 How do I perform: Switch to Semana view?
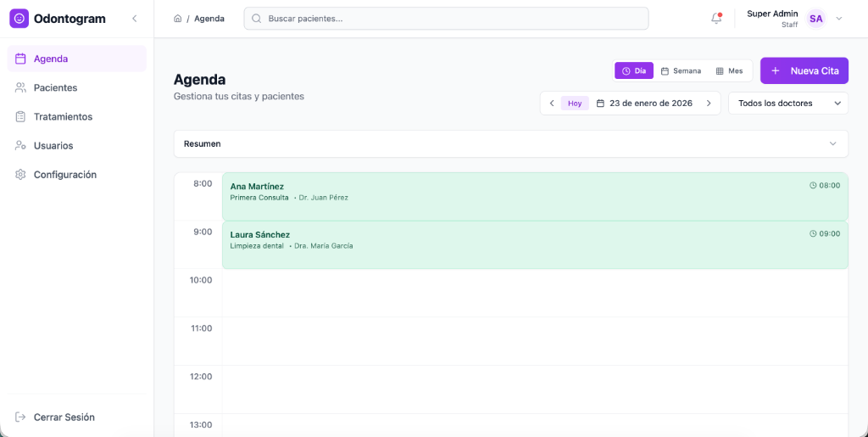click(681, 71)
